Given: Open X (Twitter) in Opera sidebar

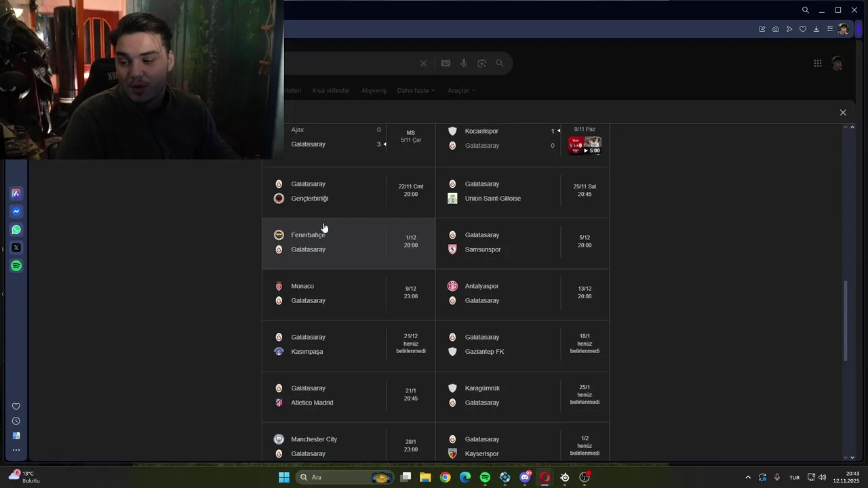Looking at the screenshot, I should coord(16,247).
